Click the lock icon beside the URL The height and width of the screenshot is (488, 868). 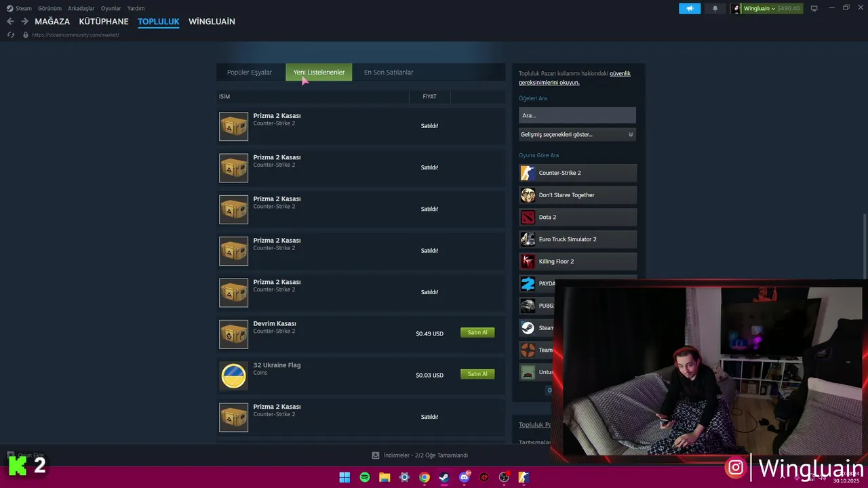pos(26,35)
